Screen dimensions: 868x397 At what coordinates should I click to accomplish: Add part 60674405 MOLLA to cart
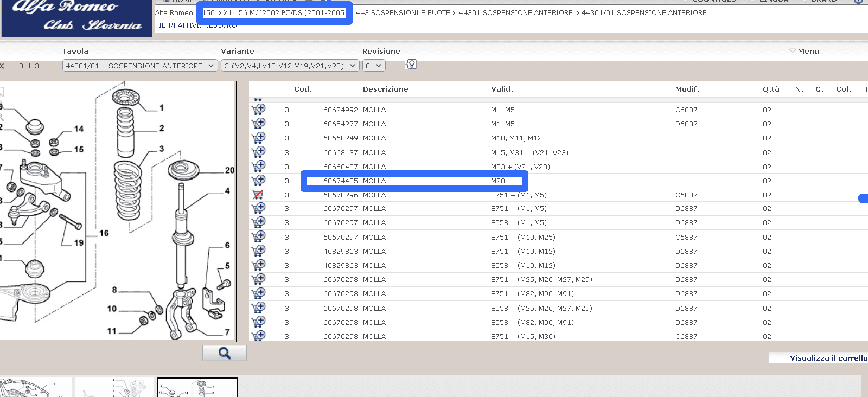[x=259, y=181]
